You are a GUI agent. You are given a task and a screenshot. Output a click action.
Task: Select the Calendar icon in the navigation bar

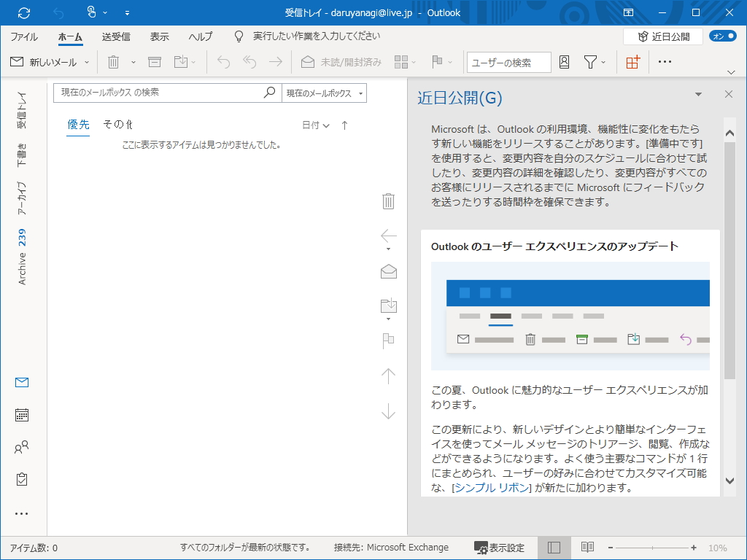coord(21,415)
